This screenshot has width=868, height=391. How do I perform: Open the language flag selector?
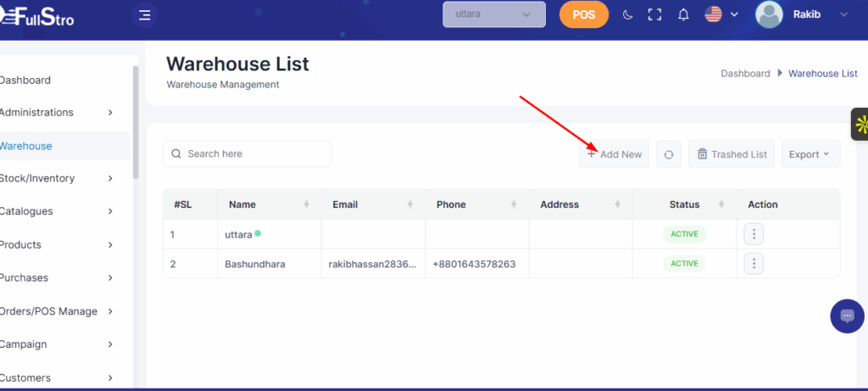(x=721, y=14)
